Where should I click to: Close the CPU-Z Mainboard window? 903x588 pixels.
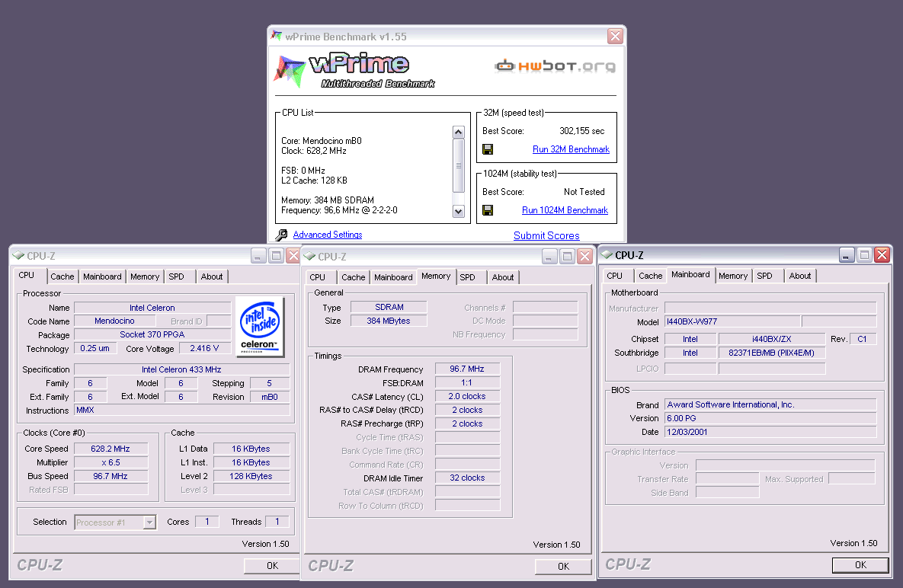pos(882,255)
